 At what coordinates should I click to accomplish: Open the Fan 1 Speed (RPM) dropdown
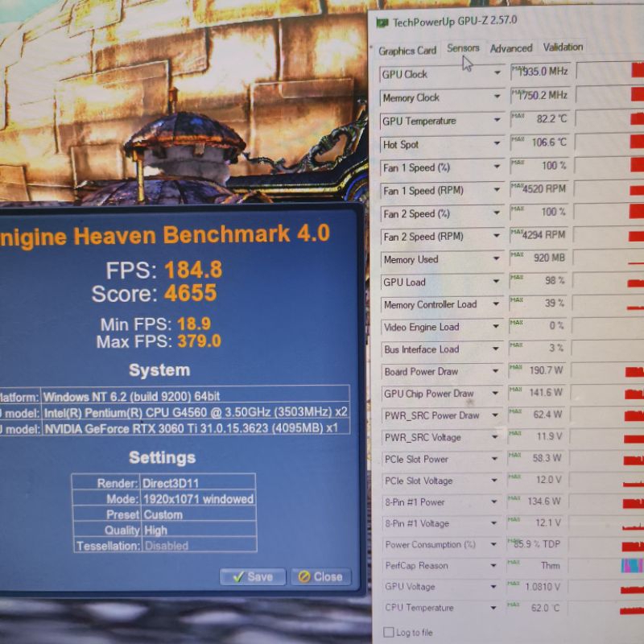[x=497, y=190]
